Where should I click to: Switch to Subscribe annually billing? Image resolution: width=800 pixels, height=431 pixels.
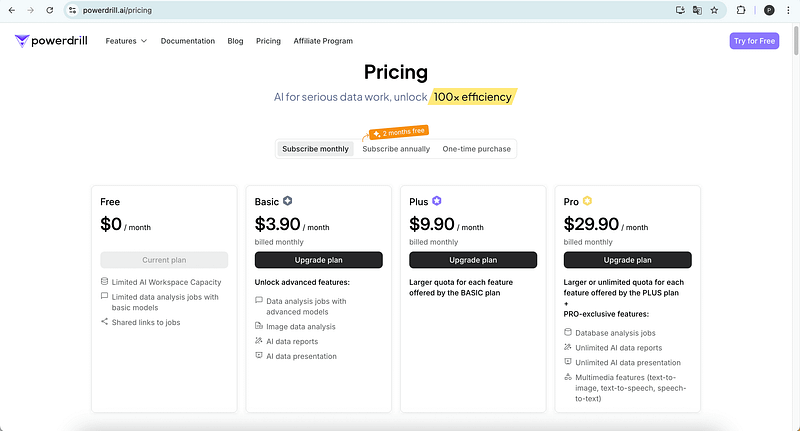pyautogui.click(x=396, y=149)
